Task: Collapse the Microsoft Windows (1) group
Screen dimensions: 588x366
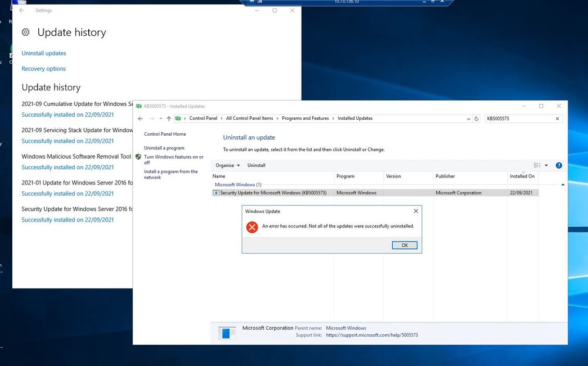Action: point(563,184)
